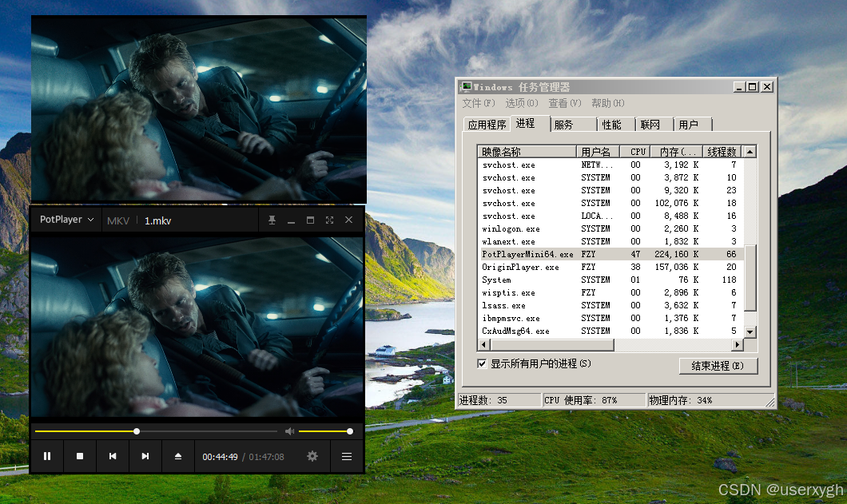
Task: Click scroll up arrow in process list
Action: 750,152
